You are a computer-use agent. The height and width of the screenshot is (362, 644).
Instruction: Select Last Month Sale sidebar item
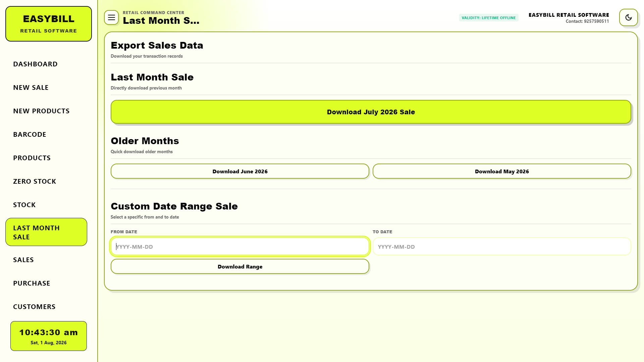coord(46,232)
